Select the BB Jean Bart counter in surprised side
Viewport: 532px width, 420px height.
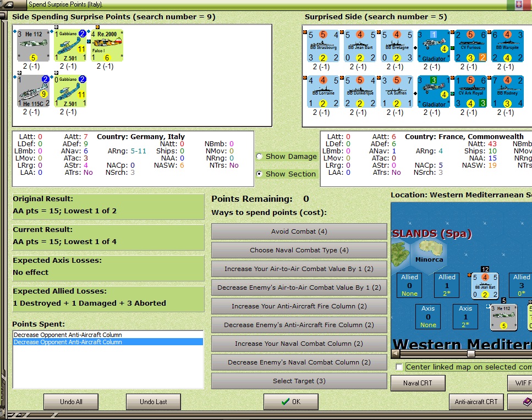tap(360, 46)
